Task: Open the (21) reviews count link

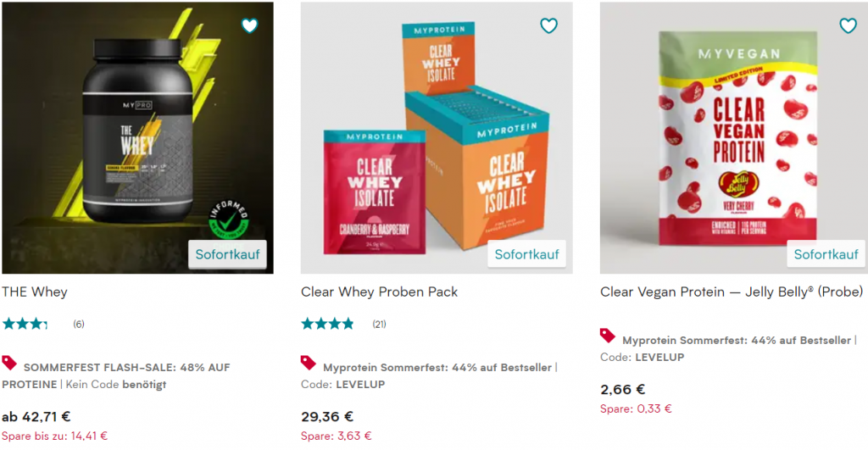Action: (379, 324)
